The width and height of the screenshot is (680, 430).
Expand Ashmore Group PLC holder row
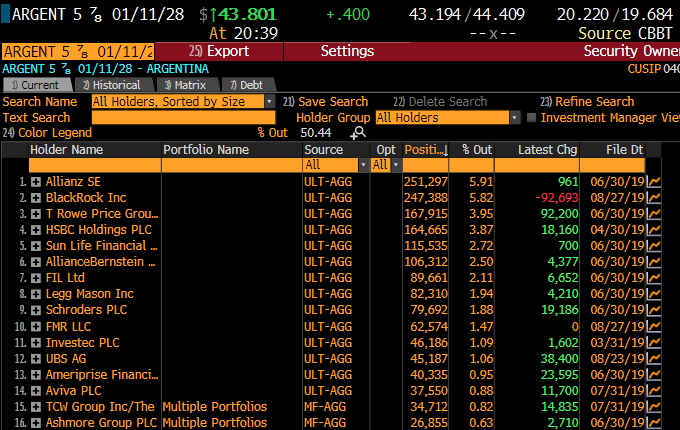(36, 423)
